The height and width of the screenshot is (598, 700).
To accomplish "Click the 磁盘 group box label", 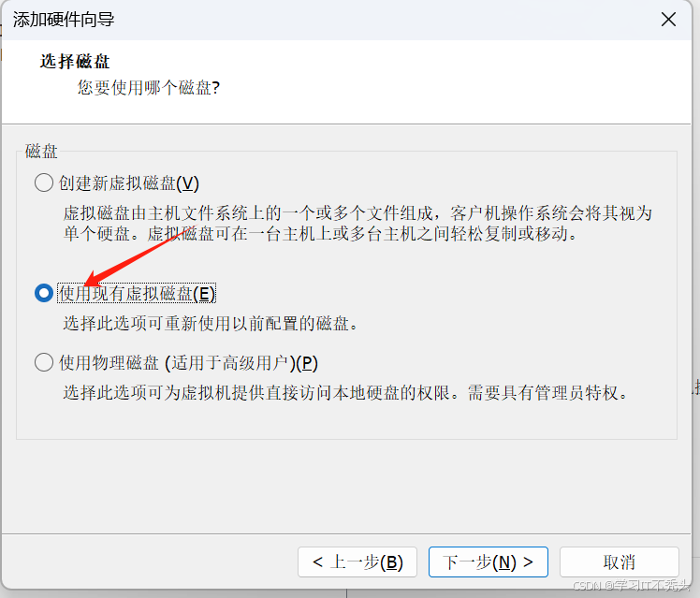I will pos(41,151).
